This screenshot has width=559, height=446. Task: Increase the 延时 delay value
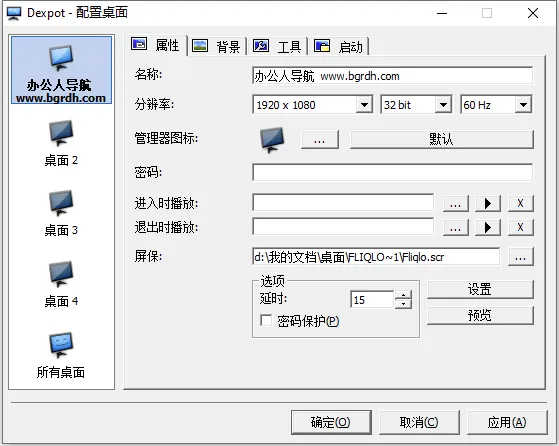[403, 295]
